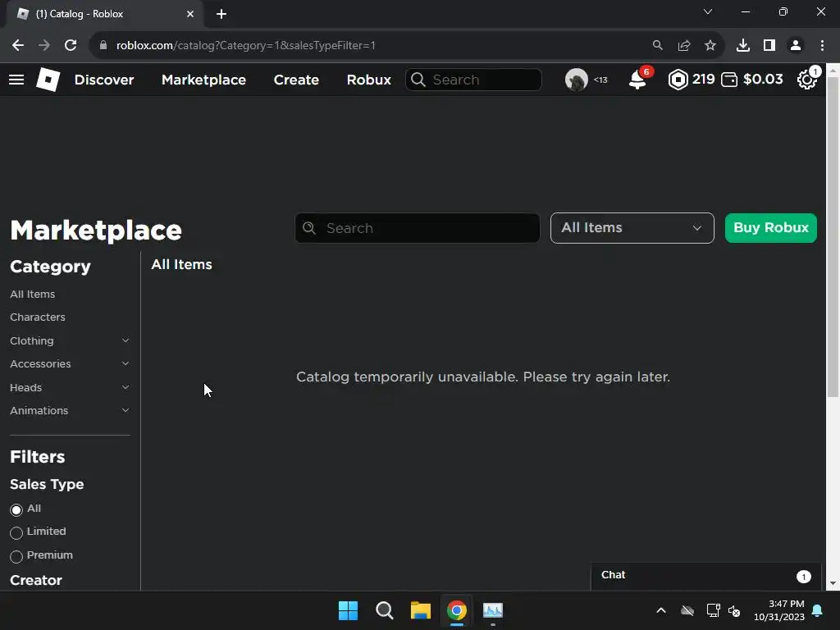The width and height of the screenshot is (840, 630).
Task: Open the Chat panel
Action: tap(706, 576)
